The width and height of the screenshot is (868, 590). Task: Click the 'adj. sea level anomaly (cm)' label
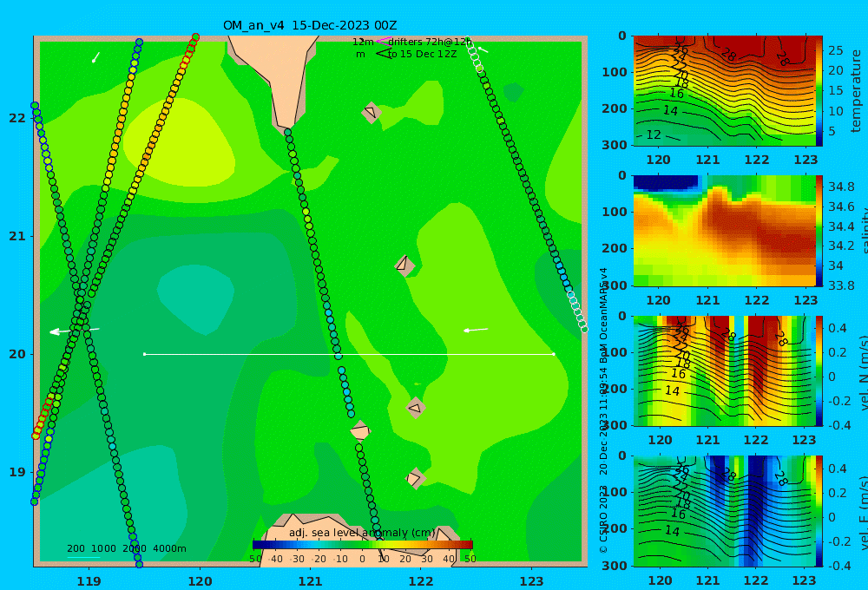(363, 533)
